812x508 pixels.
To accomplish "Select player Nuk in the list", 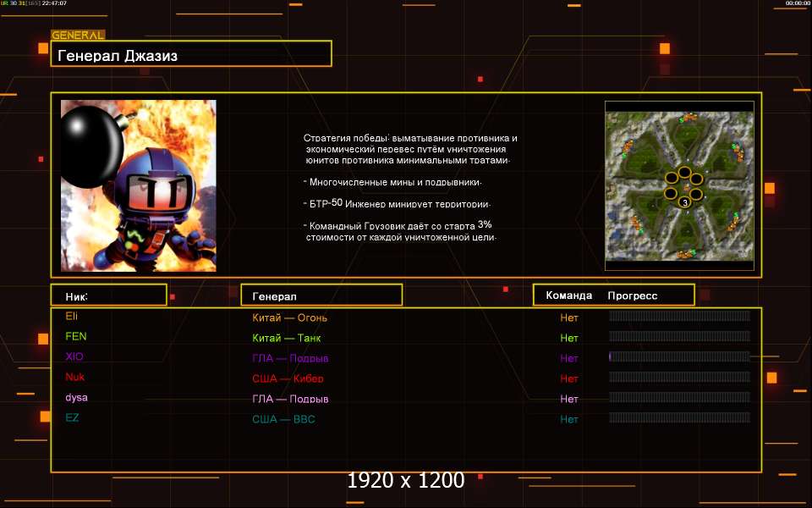I will tap(74, 377).
